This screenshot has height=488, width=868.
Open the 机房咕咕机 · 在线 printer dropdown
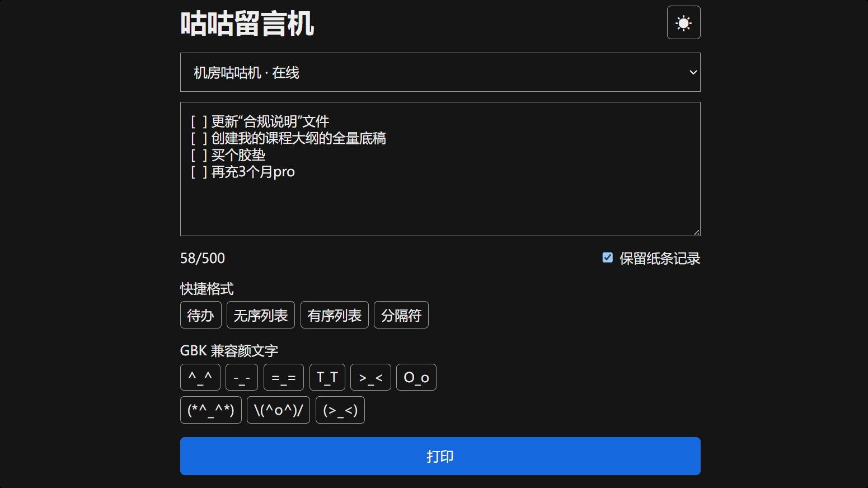tap(440, 72)
